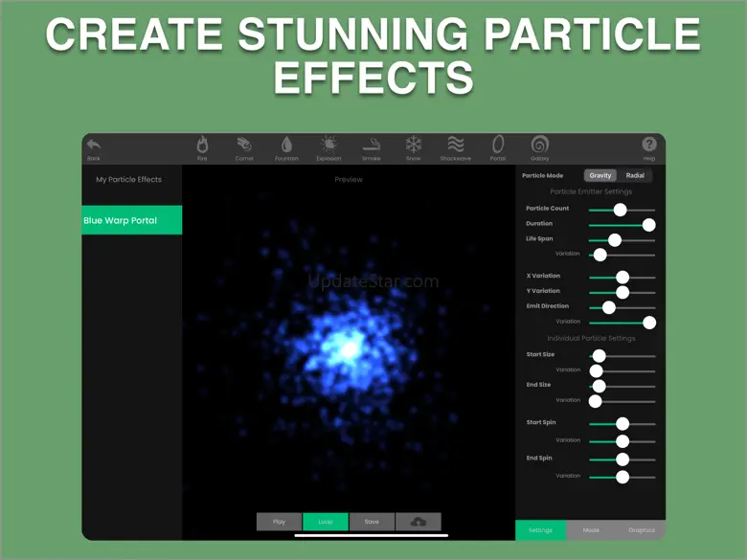This screenshot has width=747, height=560.
Task: Adjust the Y Variation slider
Action: (622, 292)
